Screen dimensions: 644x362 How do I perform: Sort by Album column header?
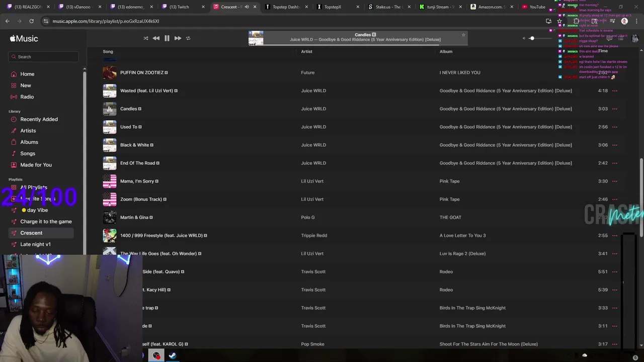[446, 51]
